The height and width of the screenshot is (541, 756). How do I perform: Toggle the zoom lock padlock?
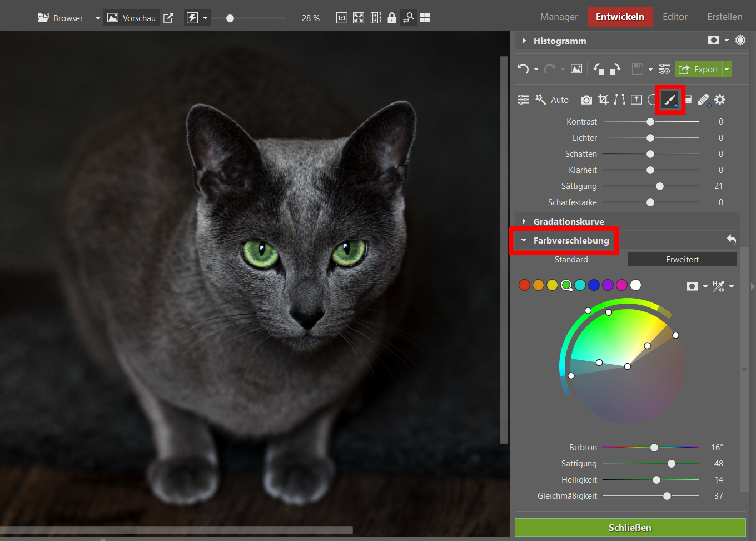click(392, 18)
